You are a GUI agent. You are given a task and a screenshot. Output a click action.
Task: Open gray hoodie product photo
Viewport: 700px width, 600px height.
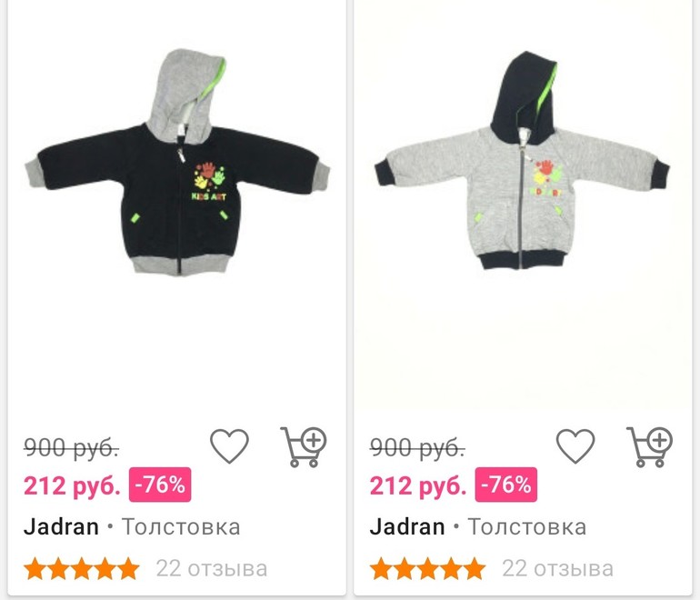[x=523, y=161]
